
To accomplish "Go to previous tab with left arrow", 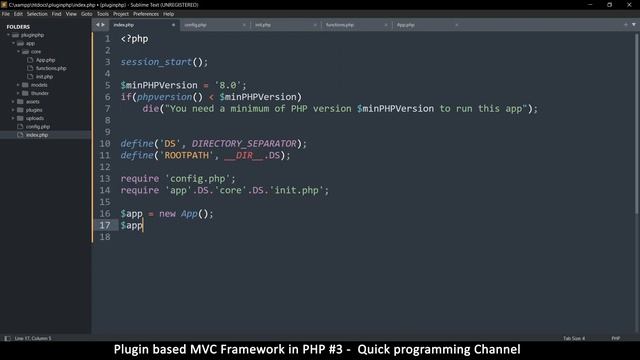I will click(98, 25).
